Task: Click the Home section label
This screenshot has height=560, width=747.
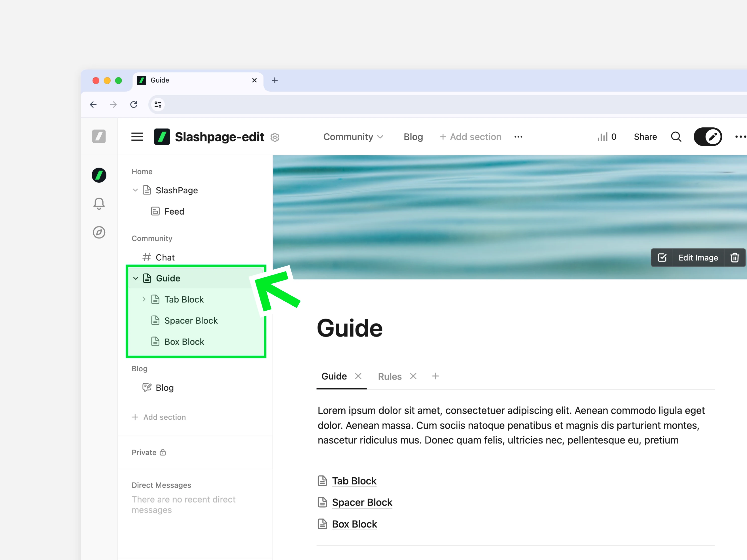Action: click(142, 171)
